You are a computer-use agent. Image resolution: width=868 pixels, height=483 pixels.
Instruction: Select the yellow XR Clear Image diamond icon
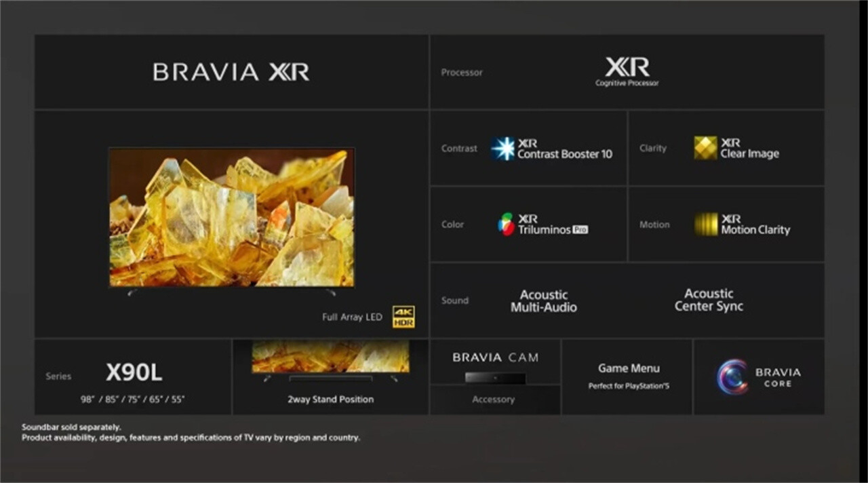point(705,148)
